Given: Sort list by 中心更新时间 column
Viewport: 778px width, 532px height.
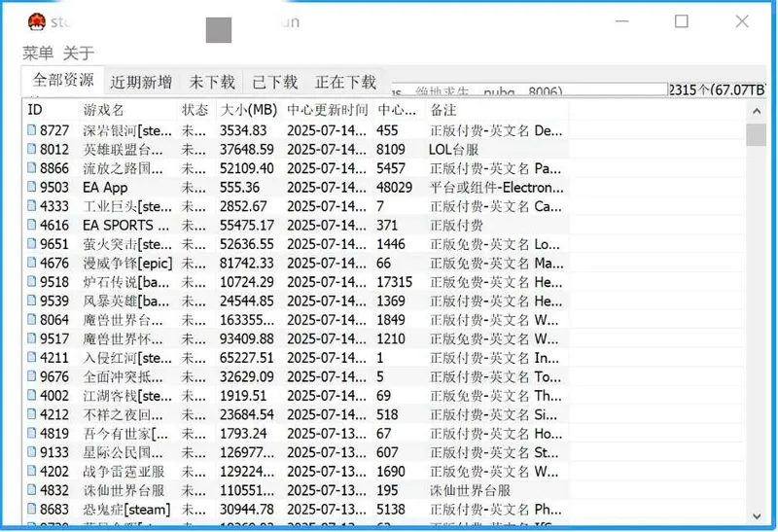Looking at the screenshot, I should (x=327, y=110).
